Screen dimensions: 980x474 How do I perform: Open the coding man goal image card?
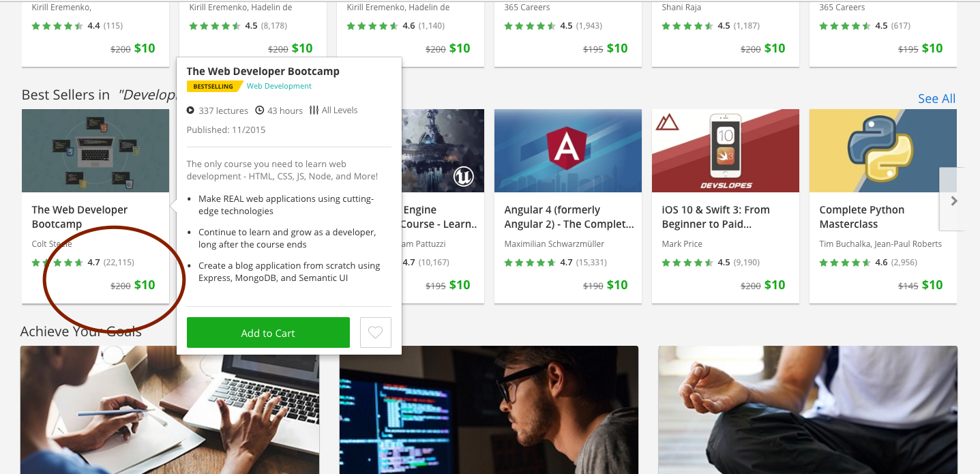489,410
